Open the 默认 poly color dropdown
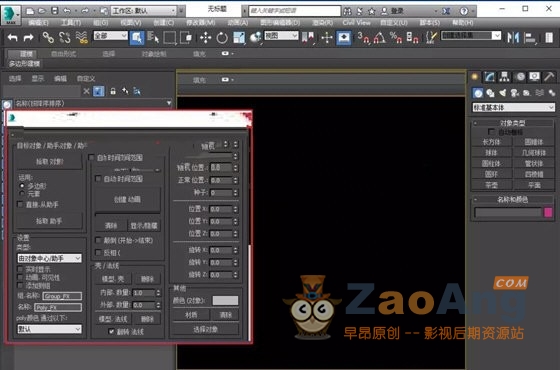The width and height of the screenshot is (560, 370). pos(50,329)
